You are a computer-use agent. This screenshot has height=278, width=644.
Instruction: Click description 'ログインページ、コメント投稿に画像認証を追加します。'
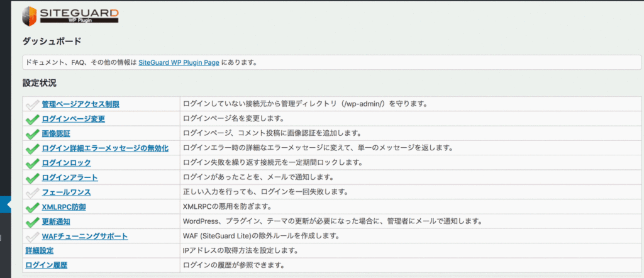click(272, 133)
